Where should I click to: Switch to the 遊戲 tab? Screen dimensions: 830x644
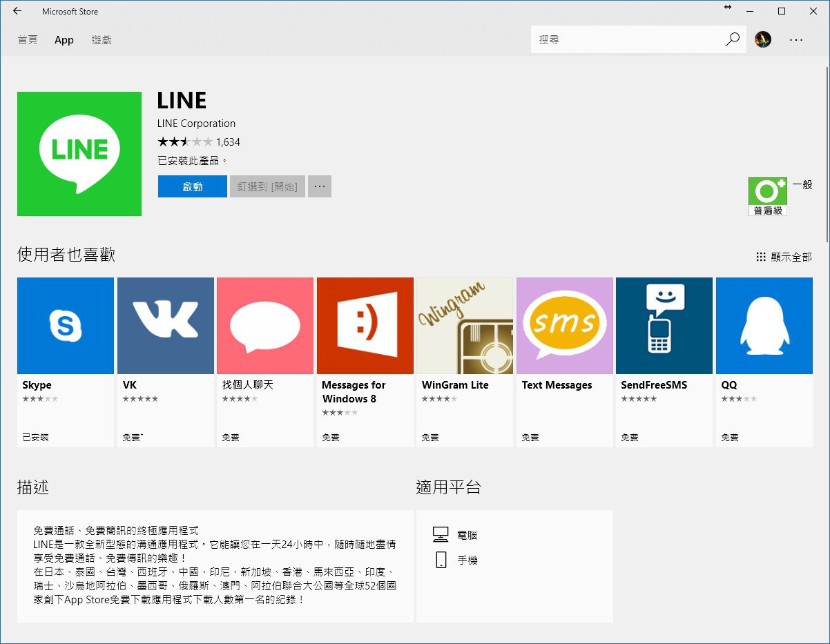(102, 40)
